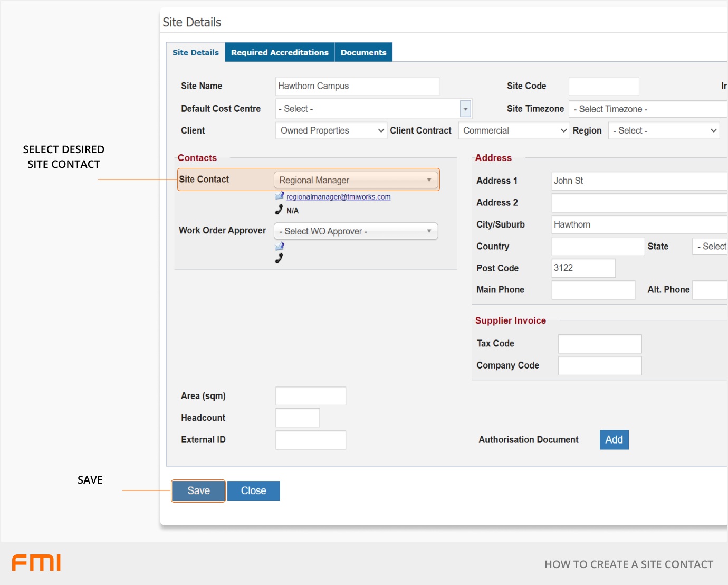Open the Documents tab
Screen dimensions: 728x585
pyautogui.click(x=363, y=52)
